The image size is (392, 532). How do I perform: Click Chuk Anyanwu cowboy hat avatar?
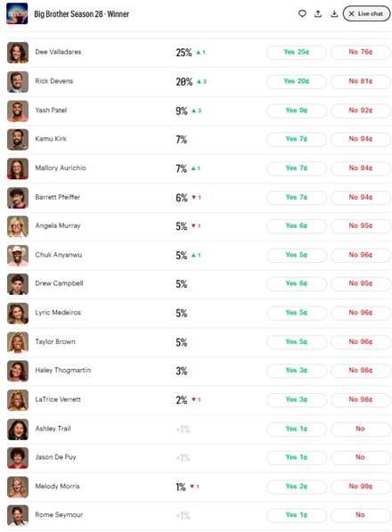[18, 256]
